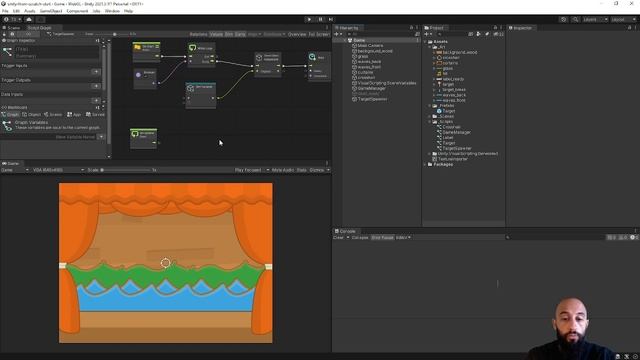The width and height of the screenshot is (640, 360).
Task: Open the Console Editor dropdown
Action: pyautogui.click(x=403, y=238)
